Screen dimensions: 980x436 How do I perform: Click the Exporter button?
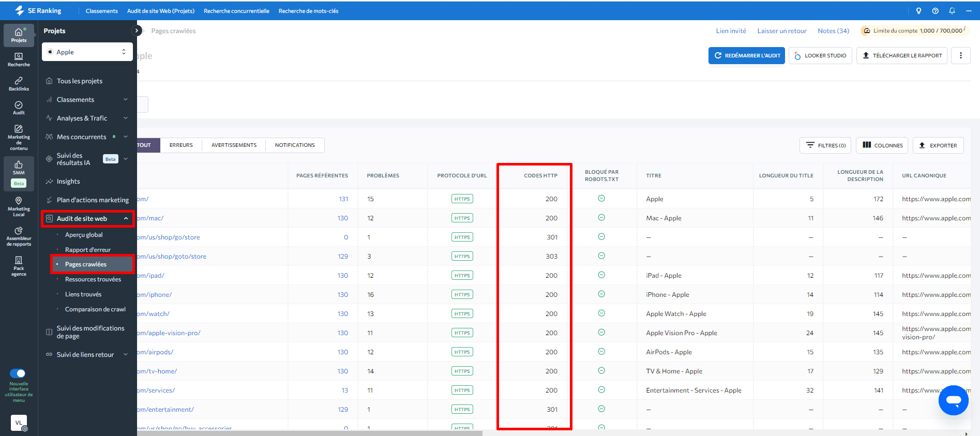938,145
